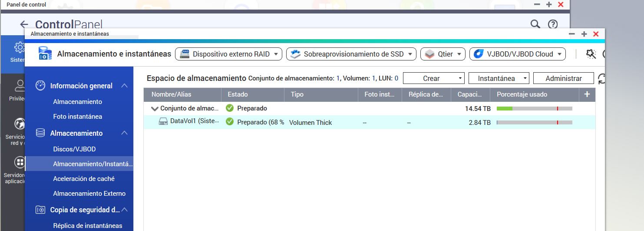Open the ControlPanel search magnifier
Viewport: 644px width, 231px height.
(535, 24)
